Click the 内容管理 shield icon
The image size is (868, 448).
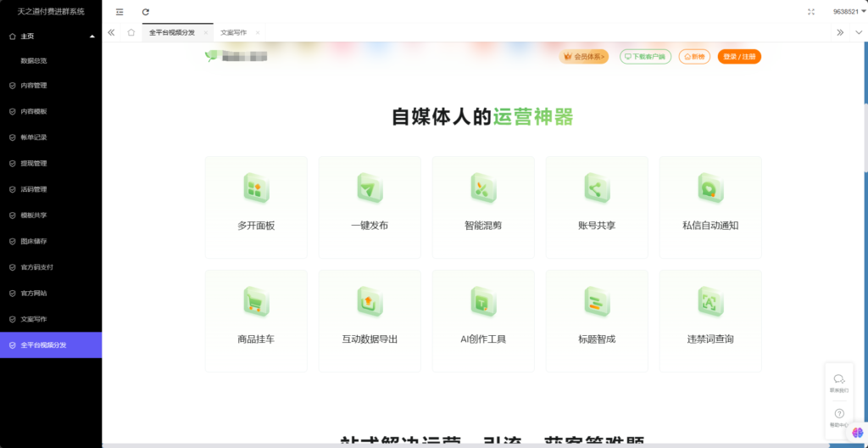(13, 86)
